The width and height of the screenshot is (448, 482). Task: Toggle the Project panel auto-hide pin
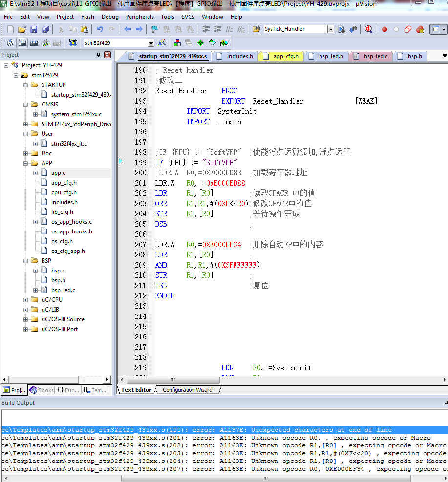99,55
